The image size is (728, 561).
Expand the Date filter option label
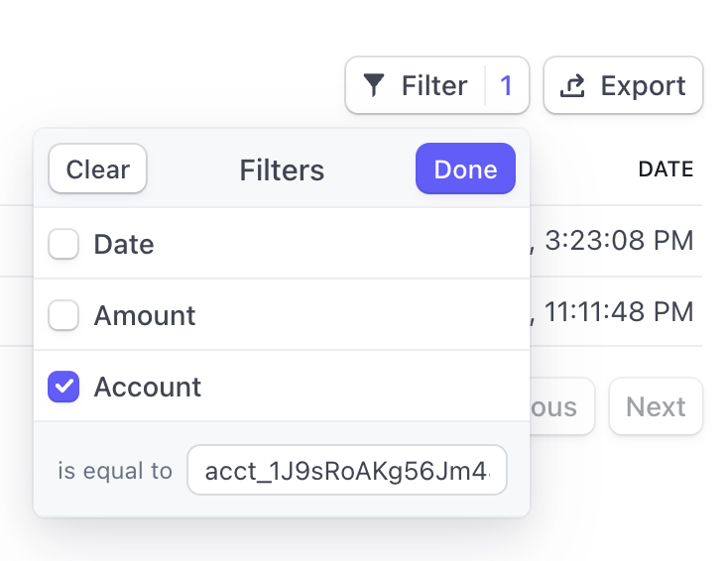(x=124, y=244)
